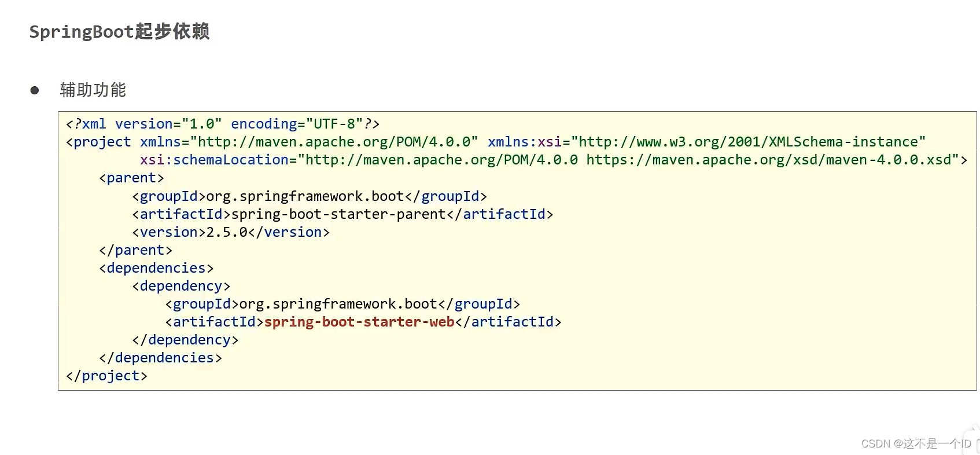
Task: Click the opening <dependency> tag
Action: pos(181,286)
